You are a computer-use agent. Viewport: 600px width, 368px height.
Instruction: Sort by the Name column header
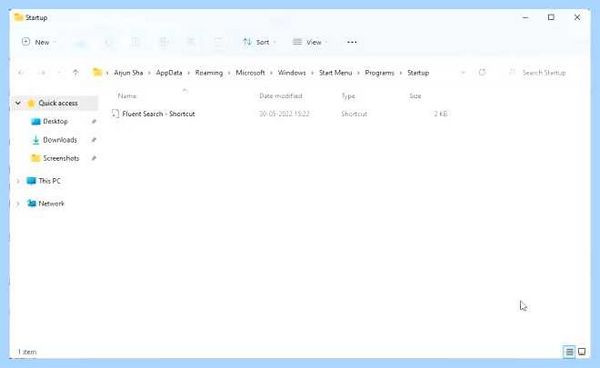tap(127, 96)
